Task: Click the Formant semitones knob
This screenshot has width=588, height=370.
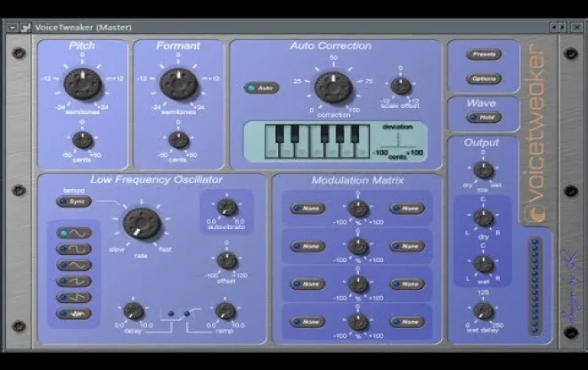Action: coord(179,84)
